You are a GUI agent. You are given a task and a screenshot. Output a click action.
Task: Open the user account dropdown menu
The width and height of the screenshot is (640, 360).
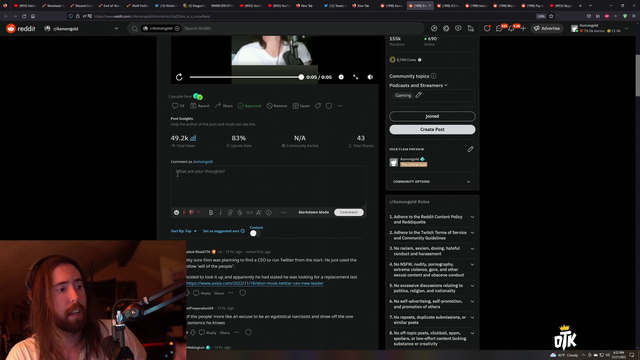(x=600, y=29)
